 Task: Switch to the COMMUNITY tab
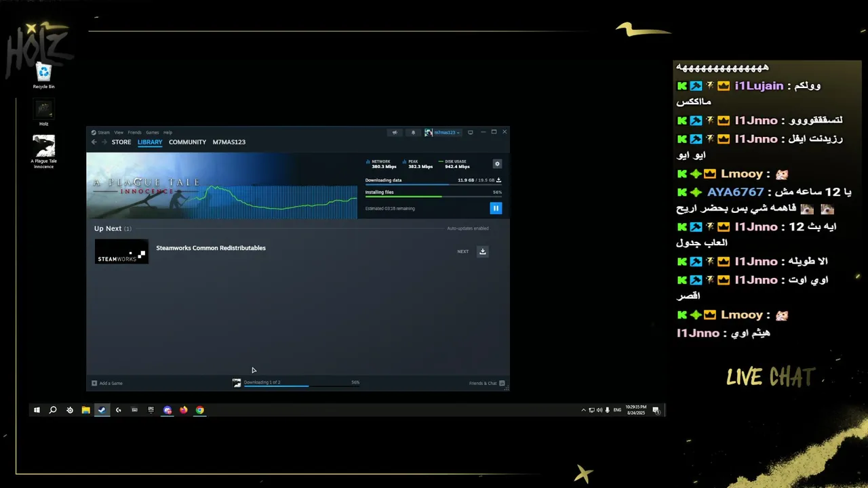[x=187, y=142]
